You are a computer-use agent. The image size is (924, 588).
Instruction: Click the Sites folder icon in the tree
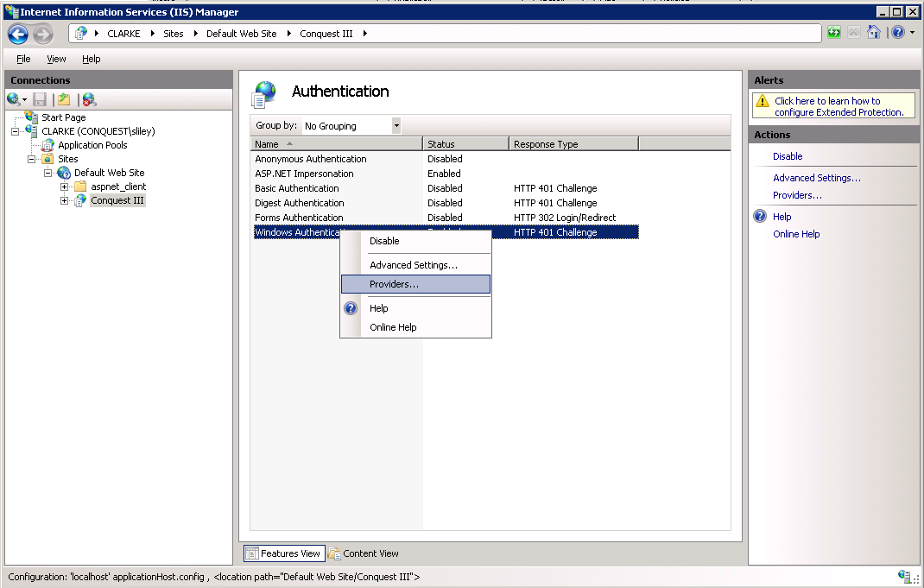coord(47,159)
